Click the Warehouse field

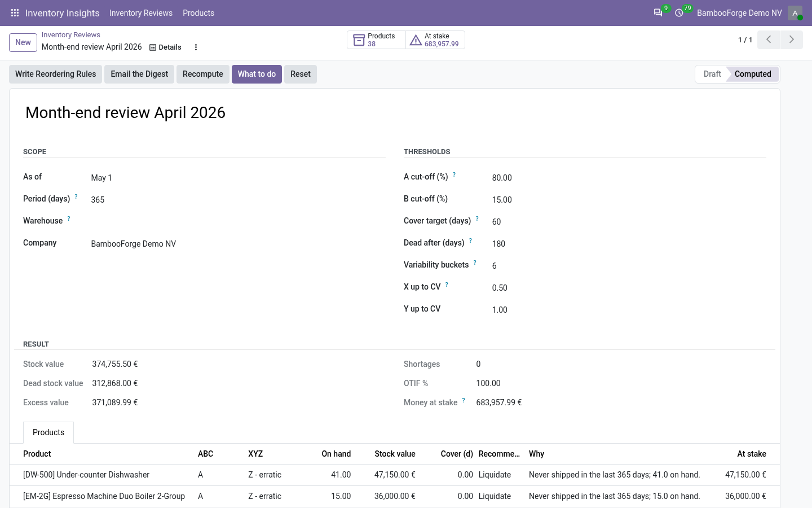(237, 221)
